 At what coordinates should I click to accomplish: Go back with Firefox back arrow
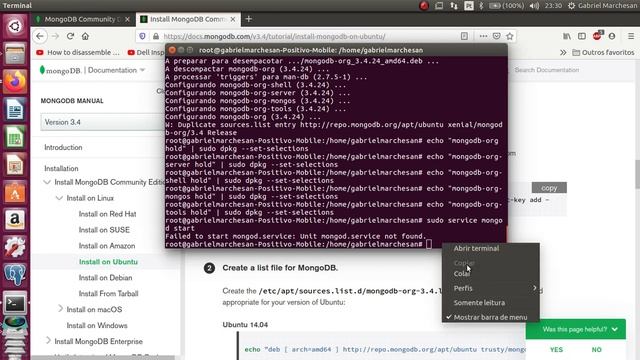point(40,36)
